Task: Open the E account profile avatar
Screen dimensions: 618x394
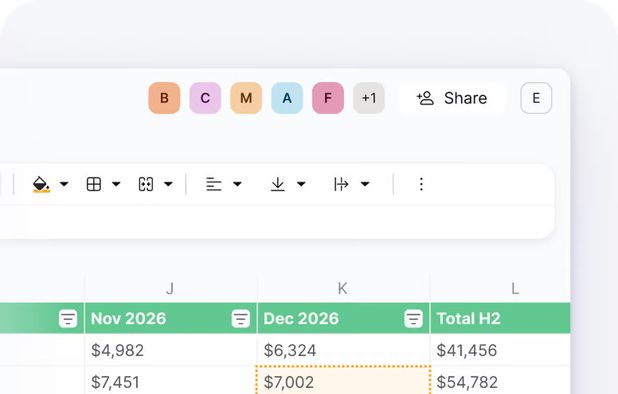Action: point(536,98)
